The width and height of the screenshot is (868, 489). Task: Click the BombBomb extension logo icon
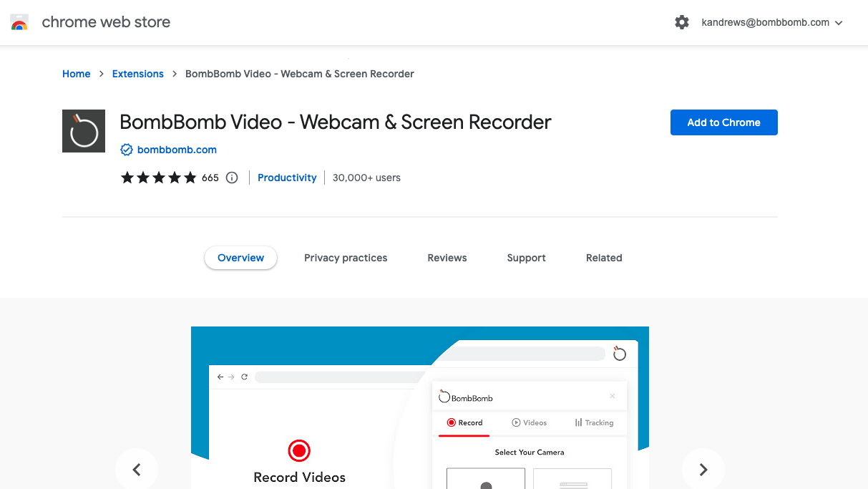[84, 131]
